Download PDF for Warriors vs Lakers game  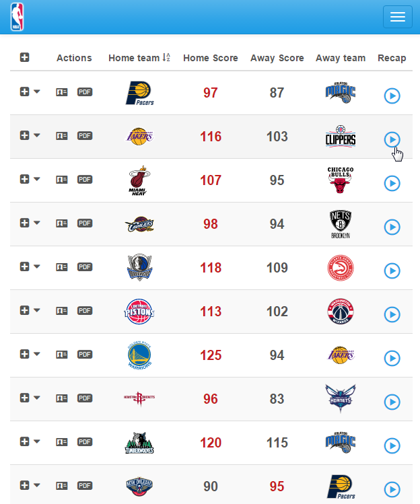click(x=85, y=355)
